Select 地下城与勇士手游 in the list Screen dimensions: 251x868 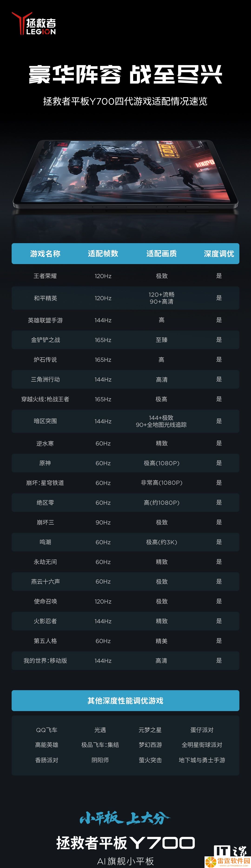click(202, 760)
